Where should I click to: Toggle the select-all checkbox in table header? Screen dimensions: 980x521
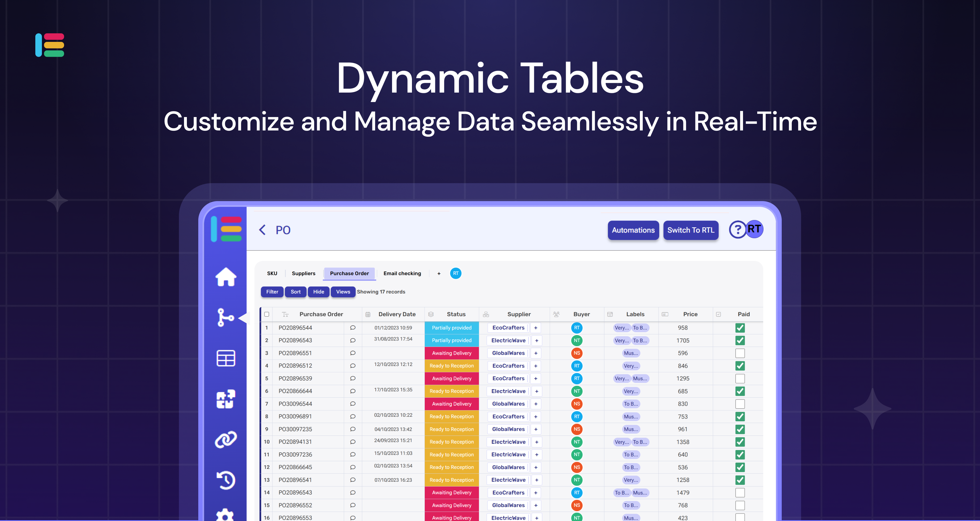267,314
